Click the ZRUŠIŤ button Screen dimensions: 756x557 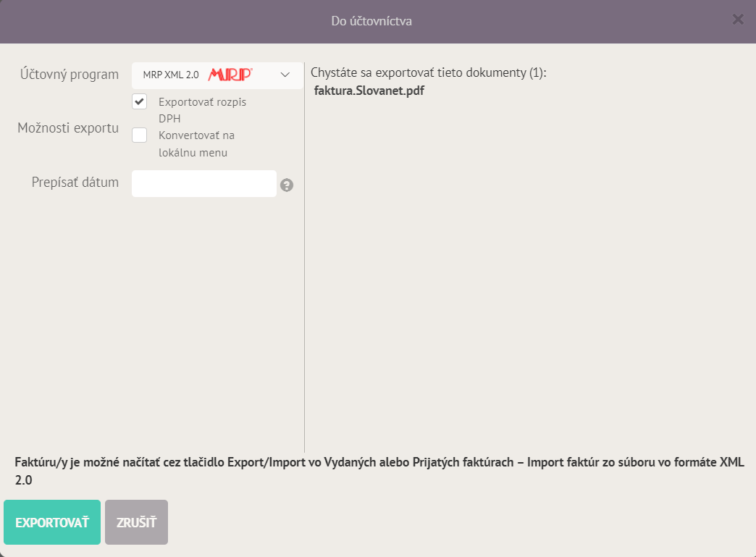pos(136,522)
